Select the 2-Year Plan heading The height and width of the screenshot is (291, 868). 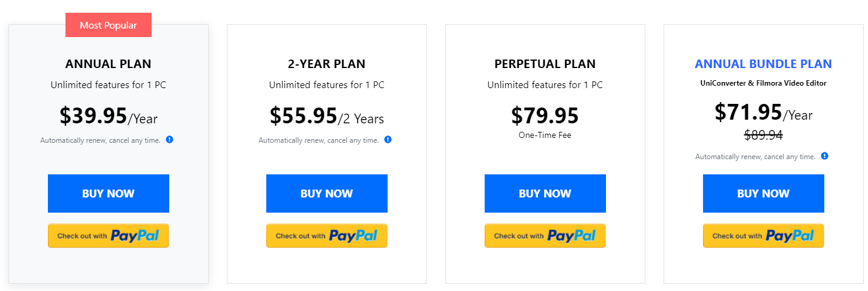[326, 64]
